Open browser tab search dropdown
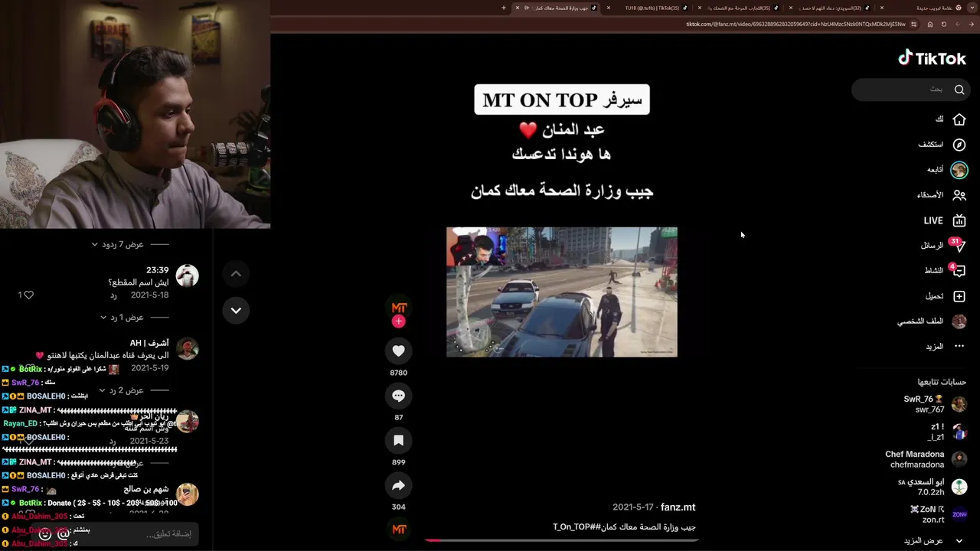The width and height of the screenshot is (980, 551). [x=973, y=8]
